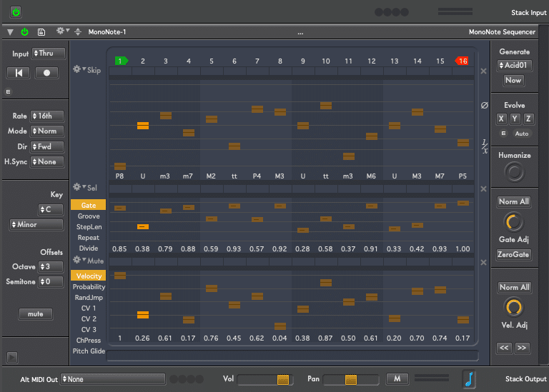The image size is (549, 392).
Task: Click the Evolve Z button
Action: pyautogui.click(x=528, y=119)
